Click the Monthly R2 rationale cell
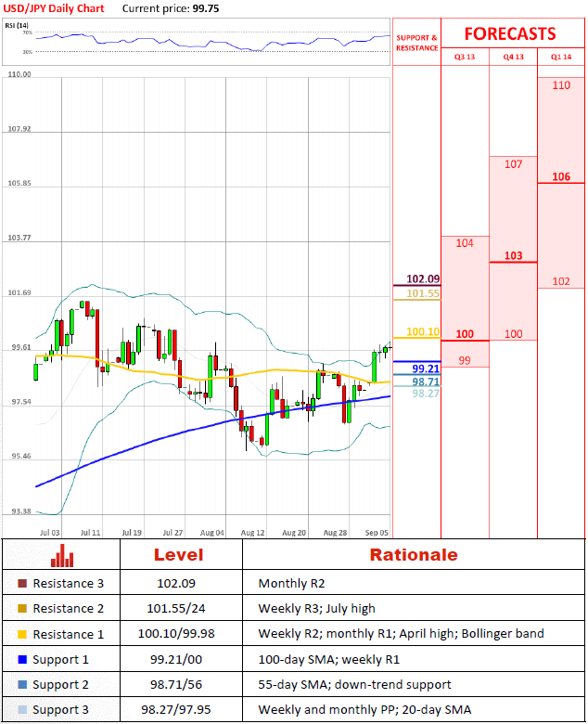The image size is (588, 724). tap(287, 584)
